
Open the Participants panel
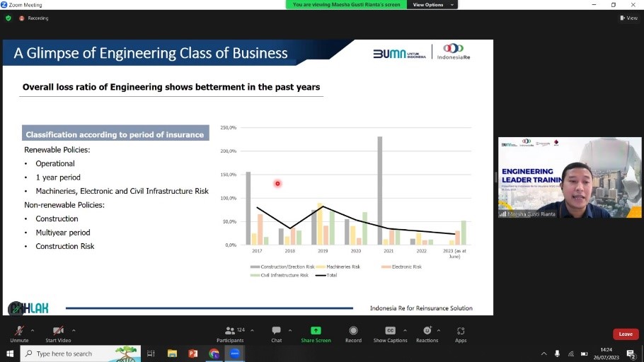click(x=230, y=334)
